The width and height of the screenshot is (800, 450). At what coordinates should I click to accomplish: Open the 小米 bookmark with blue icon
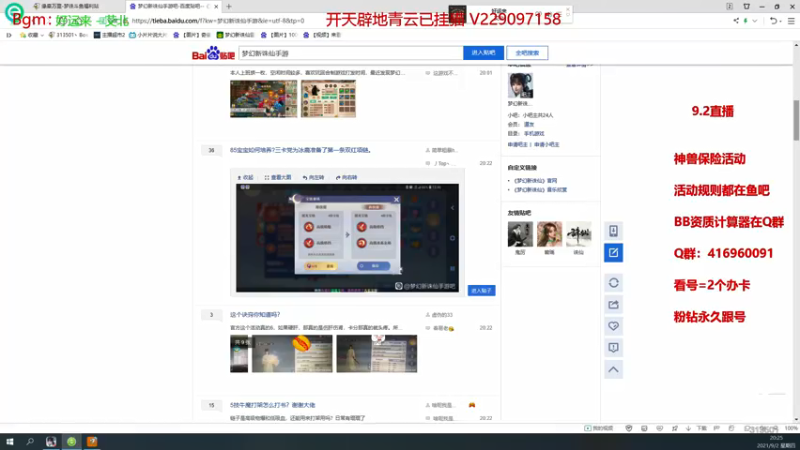coord(148,35)
